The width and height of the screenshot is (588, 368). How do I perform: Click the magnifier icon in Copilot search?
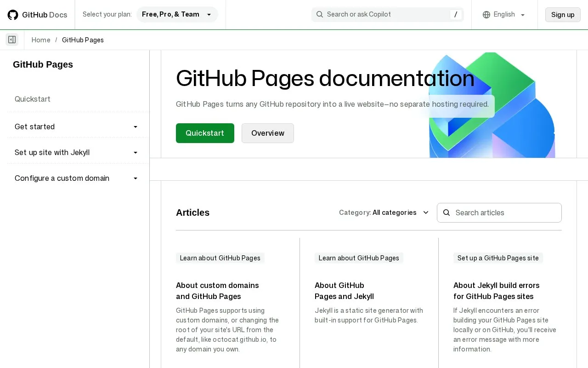click(x=320, y=14)
